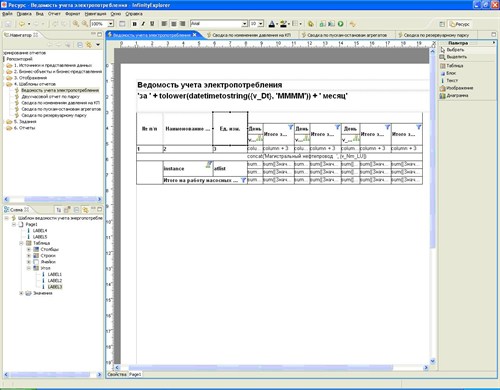Click the save icon in the toolbar
This screenshot has height=390, width=500.
8,24
